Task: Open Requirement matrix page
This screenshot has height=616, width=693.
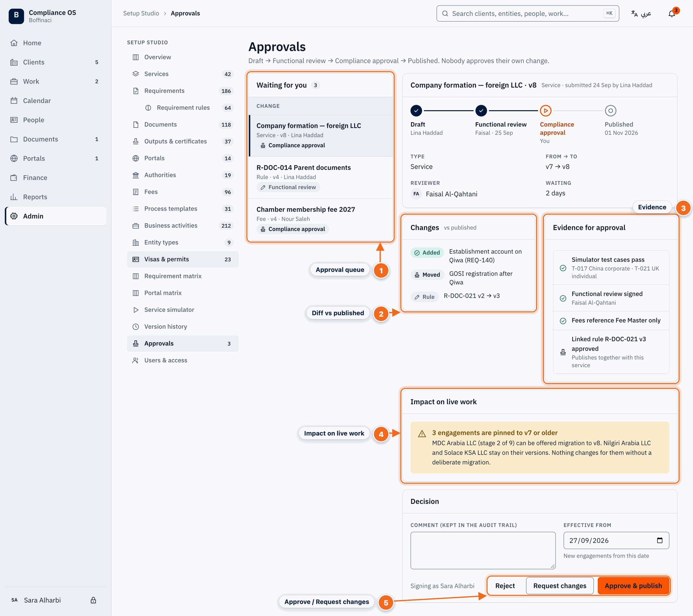Action: tap(183, 276)
